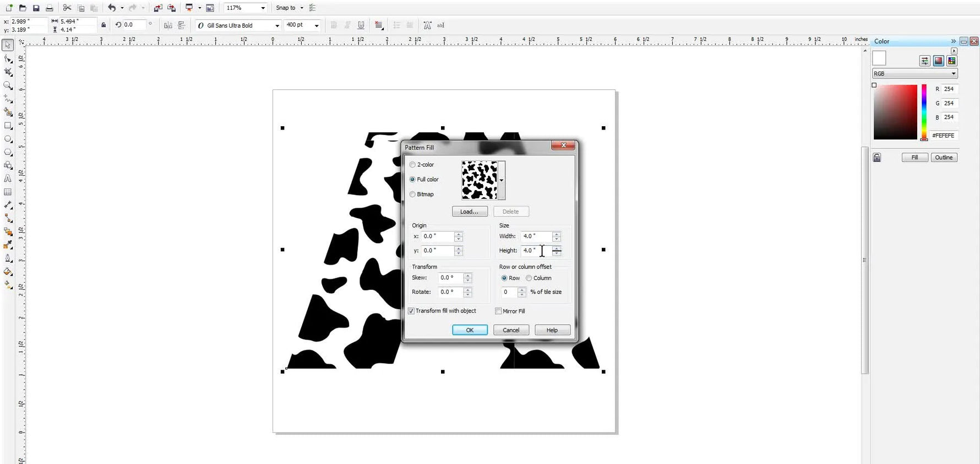Cut the selection with the scissors icon
The image size is (980, 464).
67,8
